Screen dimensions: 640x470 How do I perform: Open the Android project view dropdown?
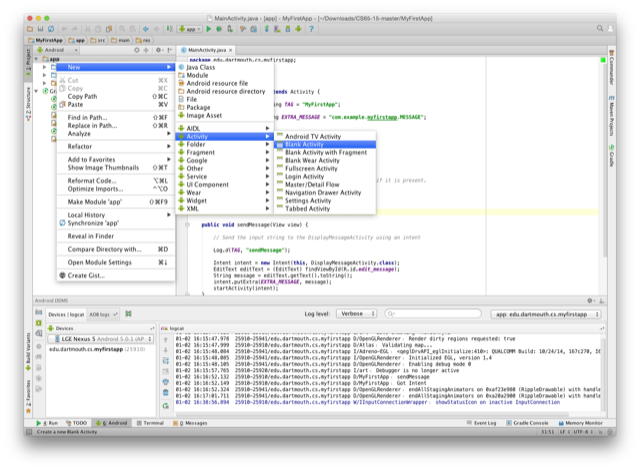pyautogui.click(x=57, y=50)
